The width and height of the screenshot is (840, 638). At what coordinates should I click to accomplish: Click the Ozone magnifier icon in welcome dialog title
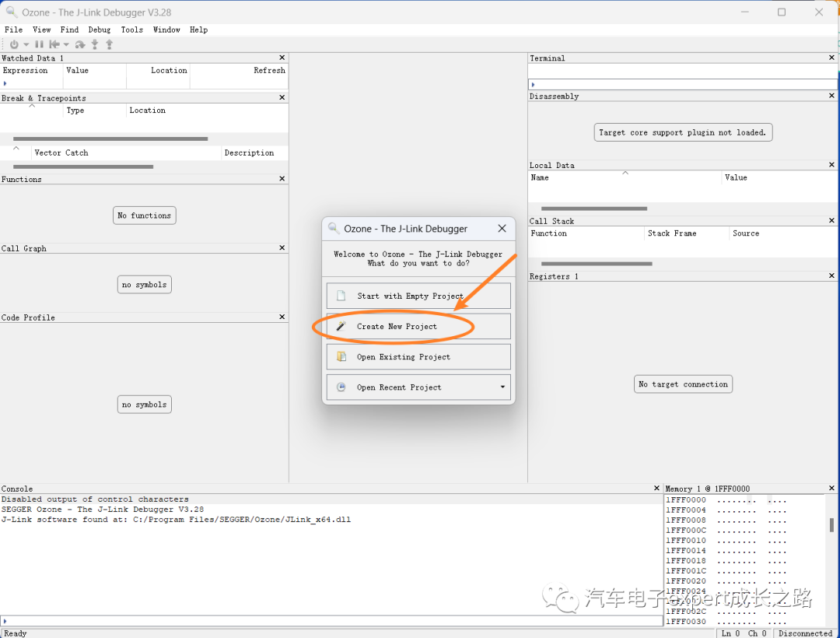(333, 228)
